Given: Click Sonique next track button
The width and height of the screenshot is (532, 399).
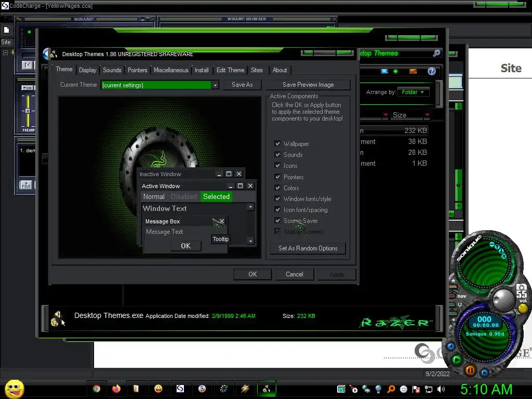Looking at the screenshot, I should (485, 373).
